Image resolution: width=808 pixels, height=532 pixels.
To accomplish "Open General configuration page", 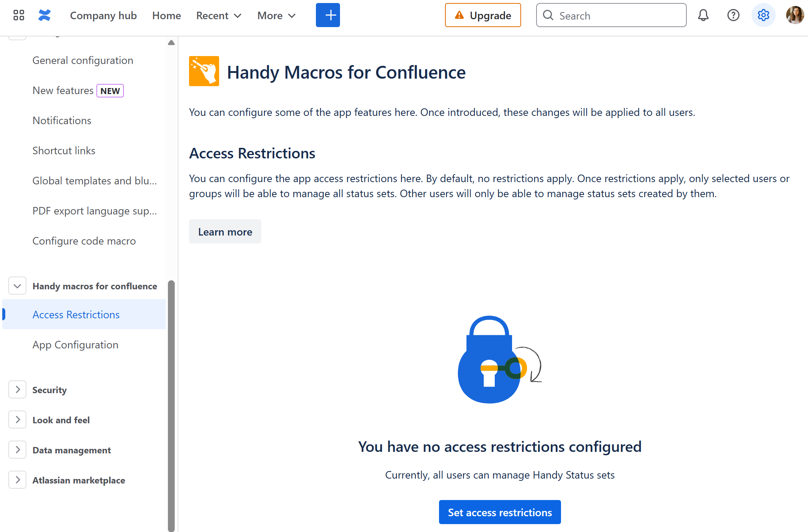I will pyautogui.click(x=83, y=60).
